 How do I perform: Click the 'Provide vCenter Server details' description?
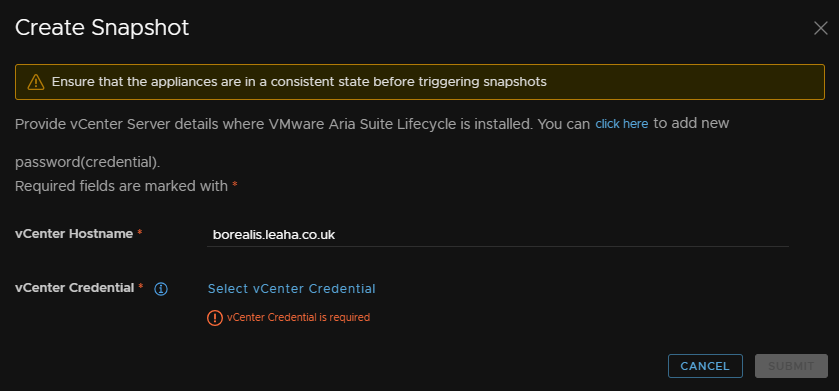(372, 124)
